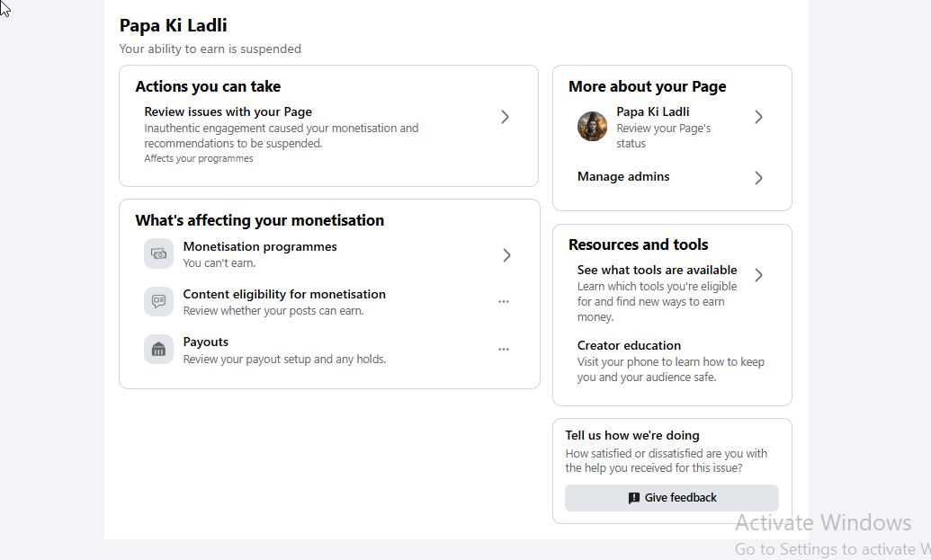The width and height of the screenshot is (931, 560).
Task: Expand See what tools are available chevron
Action: 758,275
